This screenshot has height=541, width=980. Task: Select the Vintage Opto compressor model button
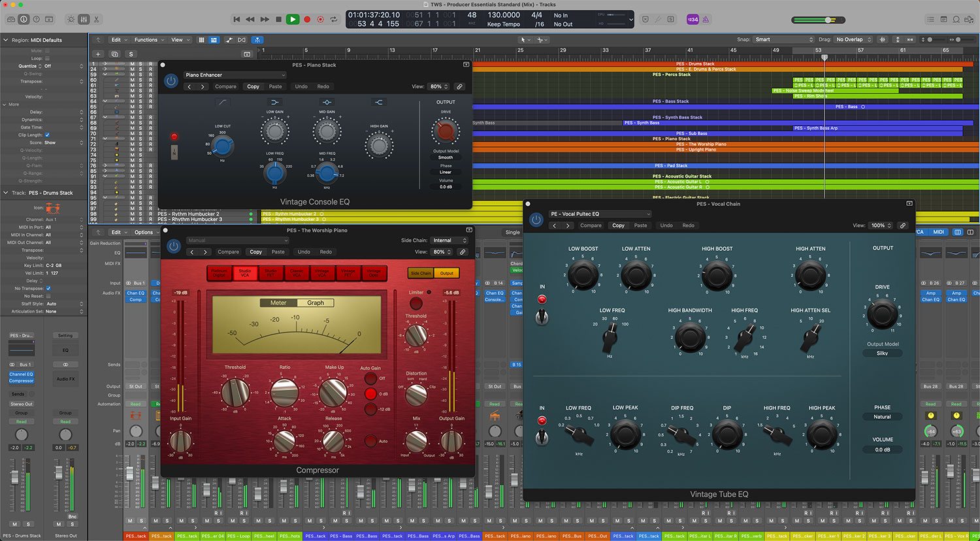(x=374, y=272)
